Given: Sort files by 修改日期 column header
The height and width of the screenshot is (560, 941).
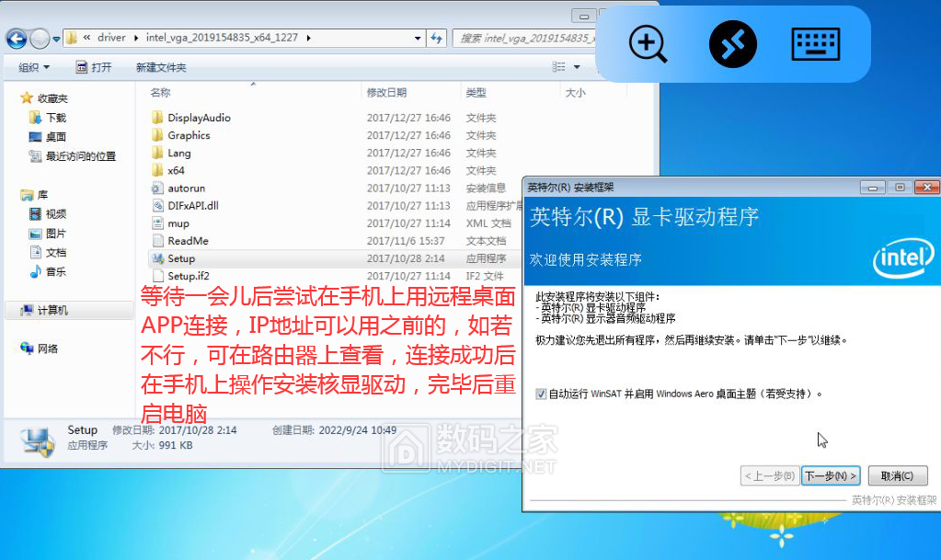Looking at the screenshot, I should (x=386, y=93).
